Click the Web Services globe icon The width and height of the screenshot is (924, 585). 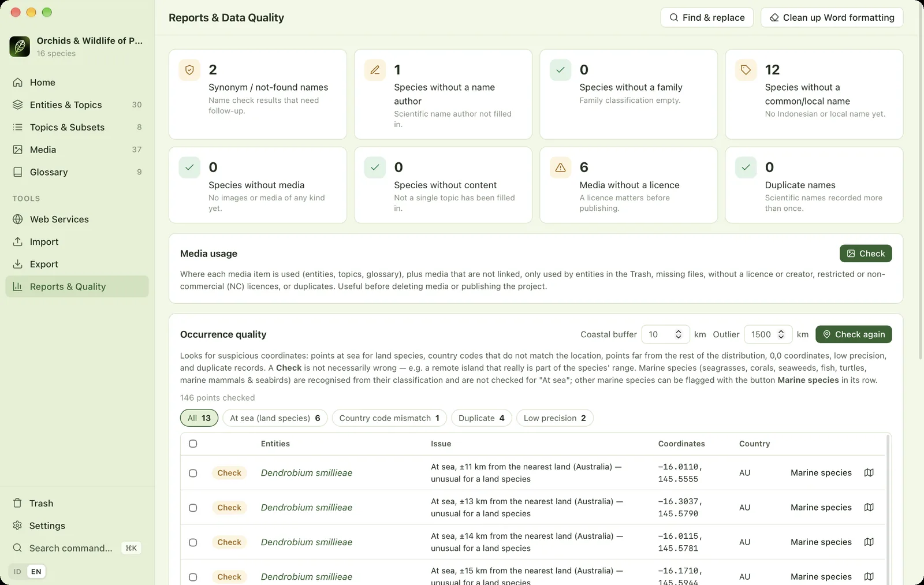(x=18, y=219)
